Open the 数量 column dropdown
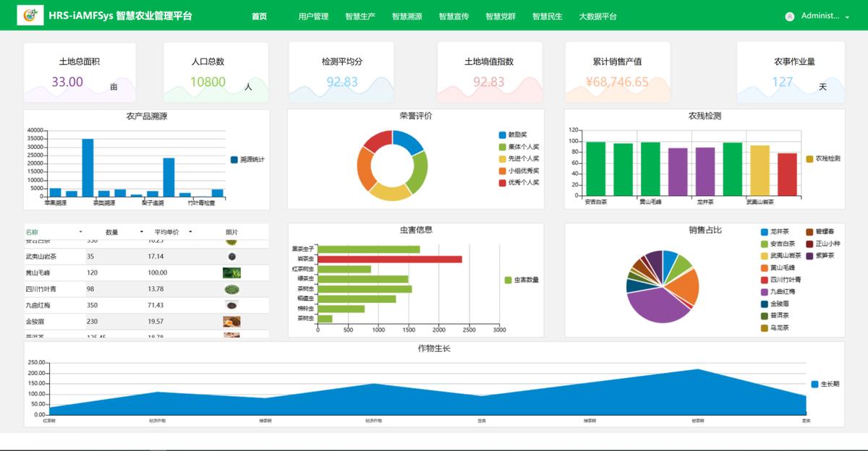The height and width of the screenshot is (451, 868). [x=142, y=231]
